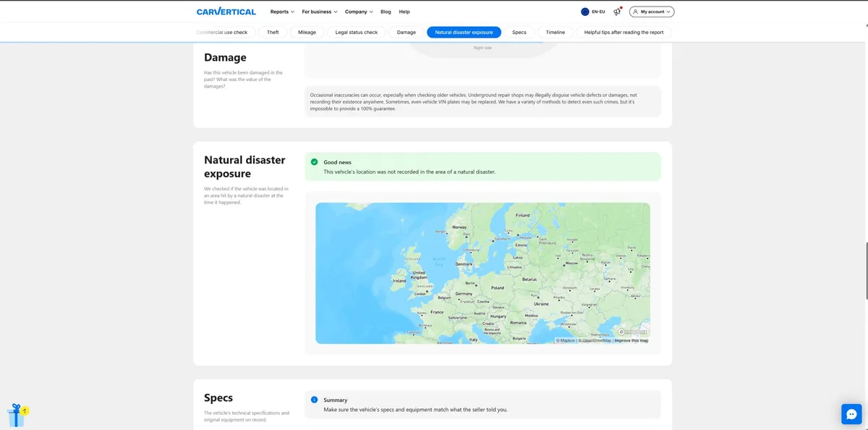Click the carVertical logo
The width and height of the screenshot is (868, 430).
coord(226,12)
